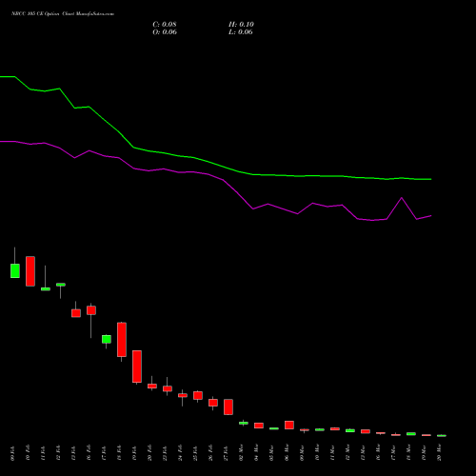Select the '25 Feb' date label

195,453
